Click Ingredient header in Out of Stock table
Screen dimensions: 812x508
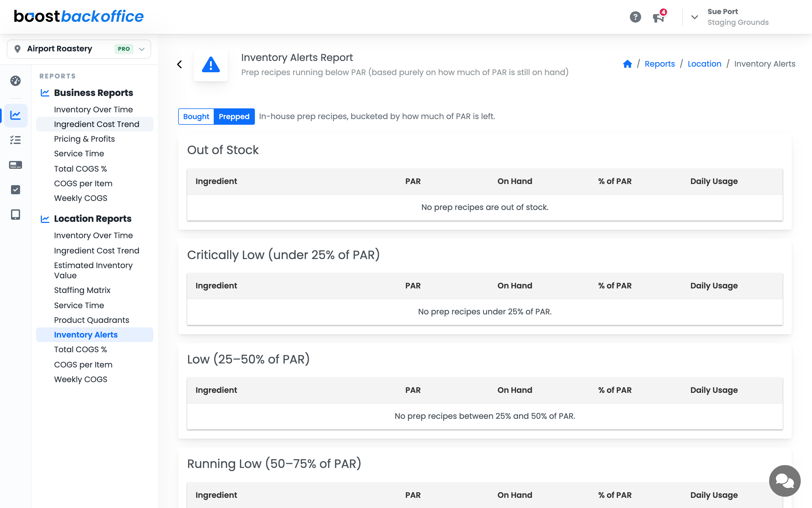[x=216, y=181]
